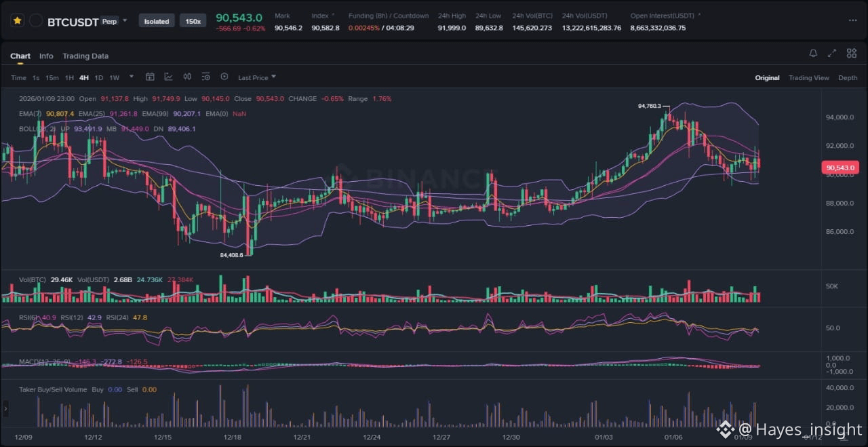Click the dark coin icon beside BTCUSDT
This screenshot has width=868, height=447.
[x=36, y=21]
